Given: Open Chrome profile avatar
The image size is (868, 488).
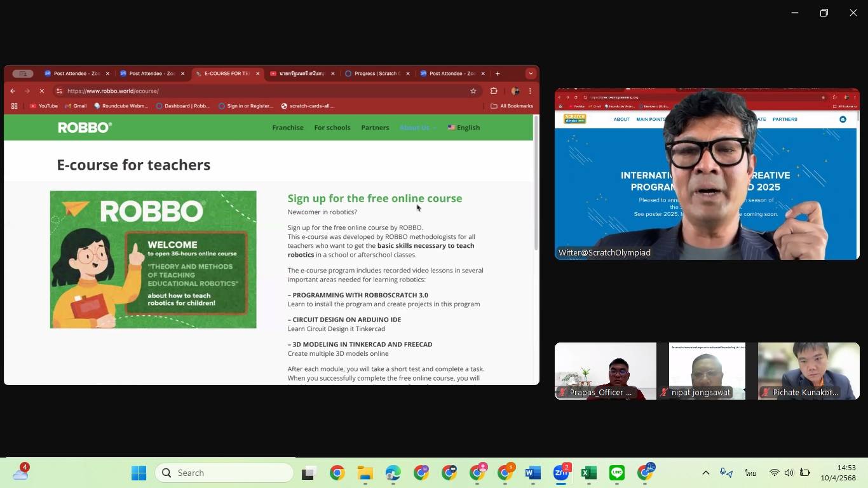Looking at the screenshot, I should click(x=515, y=91).
